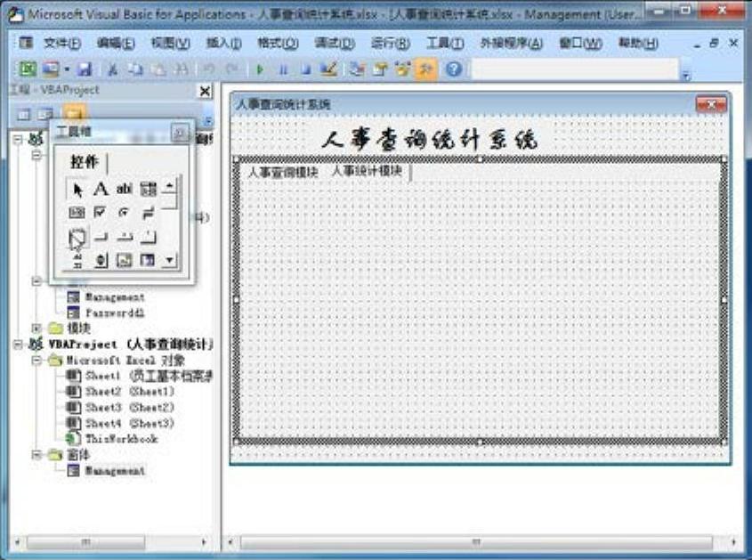Open the Object Browser toolbar icon
Screen dimensions: 752x560
[403, 69]
